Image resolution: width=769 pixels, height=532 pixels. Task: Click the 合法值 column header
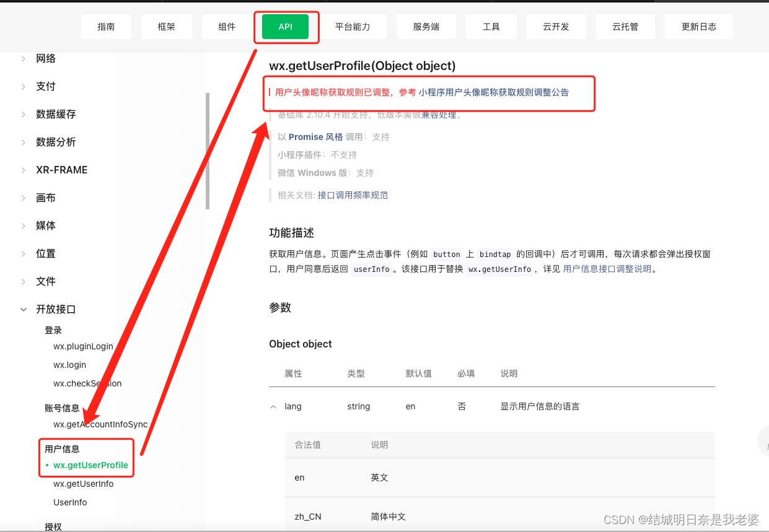pos(308,445)
